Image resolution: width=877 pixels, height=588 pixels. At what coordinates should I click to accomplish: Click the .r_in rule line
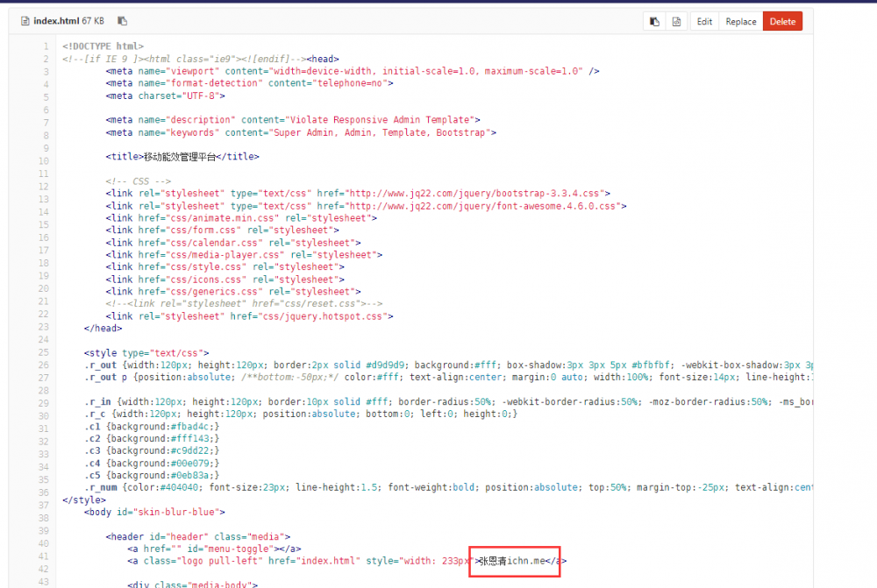tap(448, 402)
